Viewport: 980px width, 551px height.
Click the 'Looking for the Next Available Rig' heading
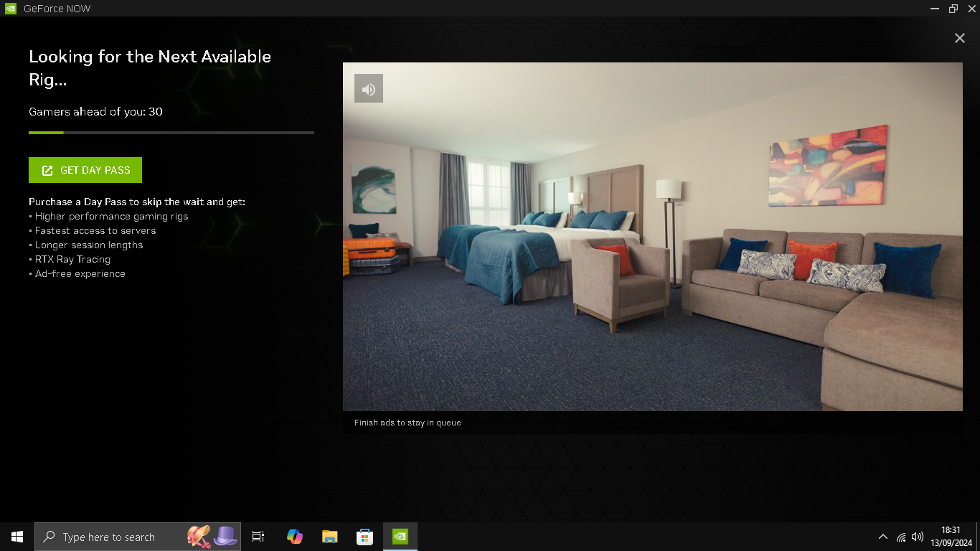click(150, 67)
